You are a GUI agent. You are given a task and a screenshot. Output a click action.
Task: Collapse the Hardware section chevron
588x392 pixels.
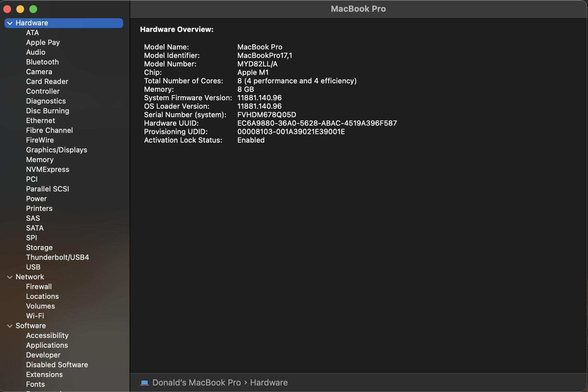point(10,23)
